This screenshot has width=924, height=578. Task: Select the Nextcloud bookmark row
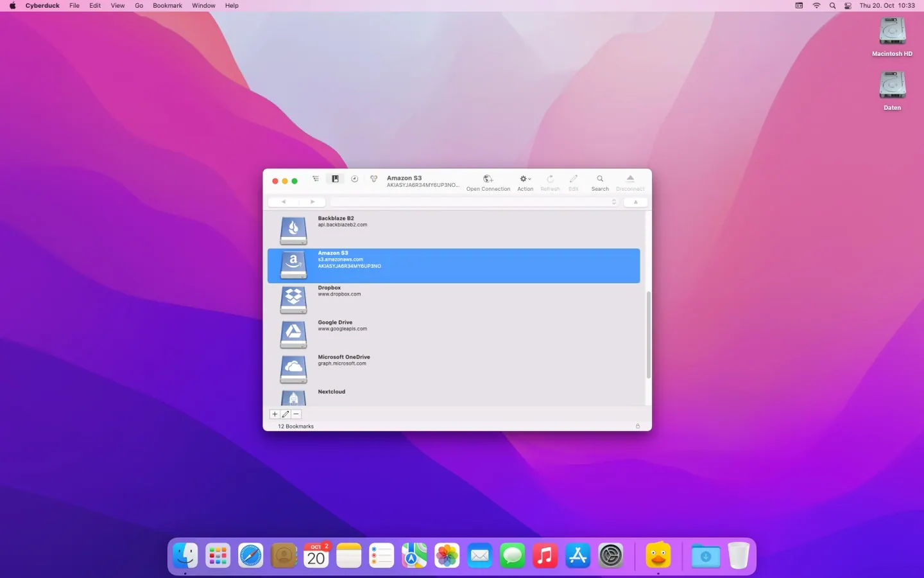click(x=454, y=397)
